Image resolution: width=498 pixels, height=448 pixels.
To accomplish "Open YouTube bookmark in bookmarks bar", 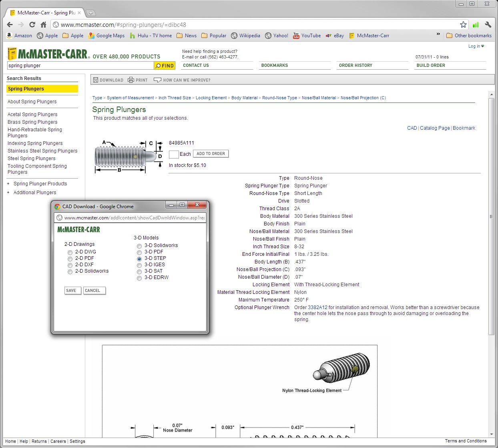I will pos(307,36).
